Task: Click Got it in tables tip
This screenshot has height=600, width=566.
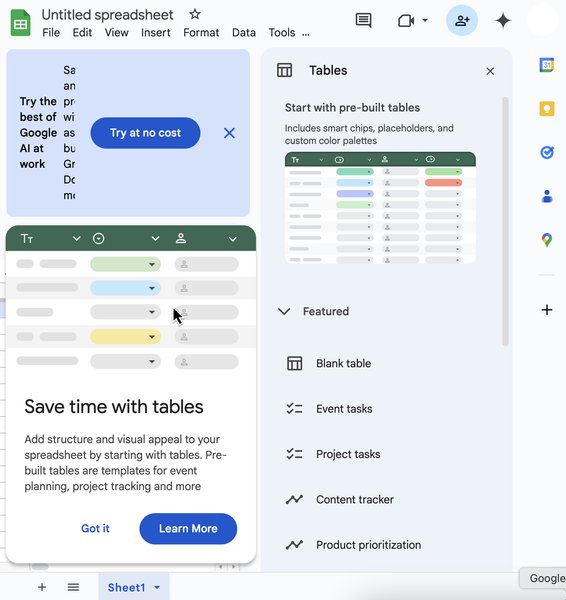Action: 95,528
